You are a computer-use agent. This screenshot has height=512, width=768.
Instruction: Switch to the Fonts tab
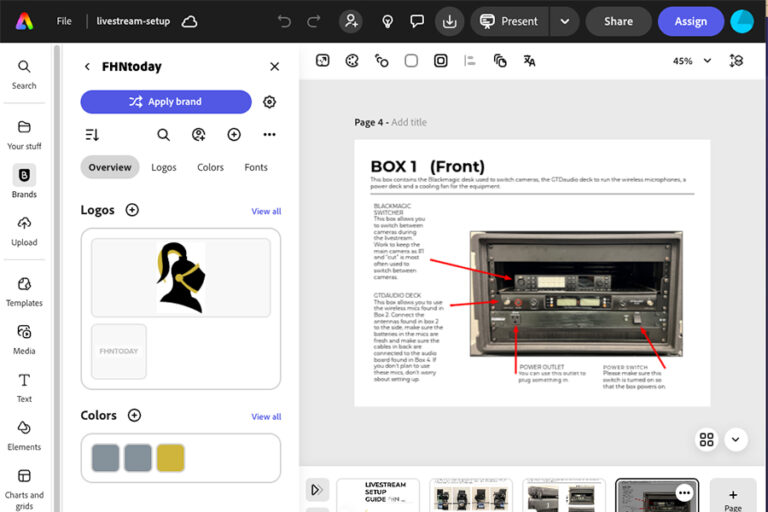point(256,167)
